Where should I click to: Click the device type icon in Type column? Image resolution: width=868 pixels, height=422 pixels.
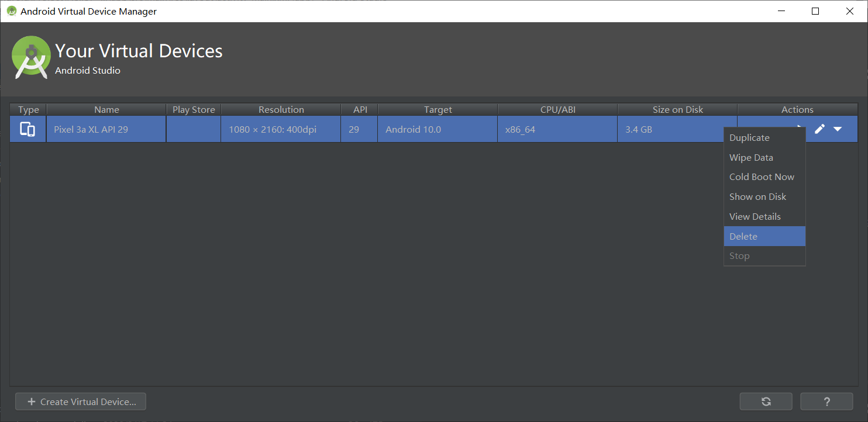pyautogui.click(x=27, y=129)
